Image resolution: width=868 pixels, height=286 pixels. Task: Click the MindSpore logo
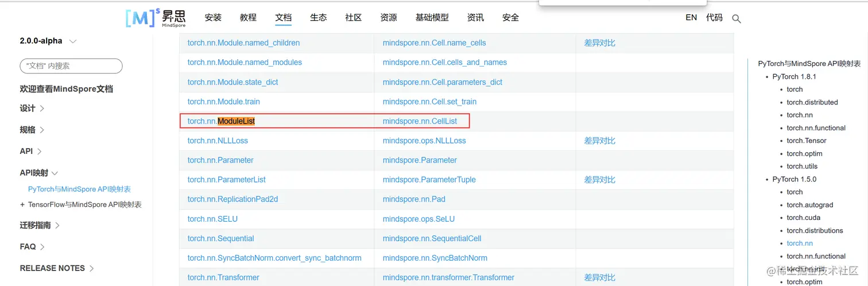[156, 17]
